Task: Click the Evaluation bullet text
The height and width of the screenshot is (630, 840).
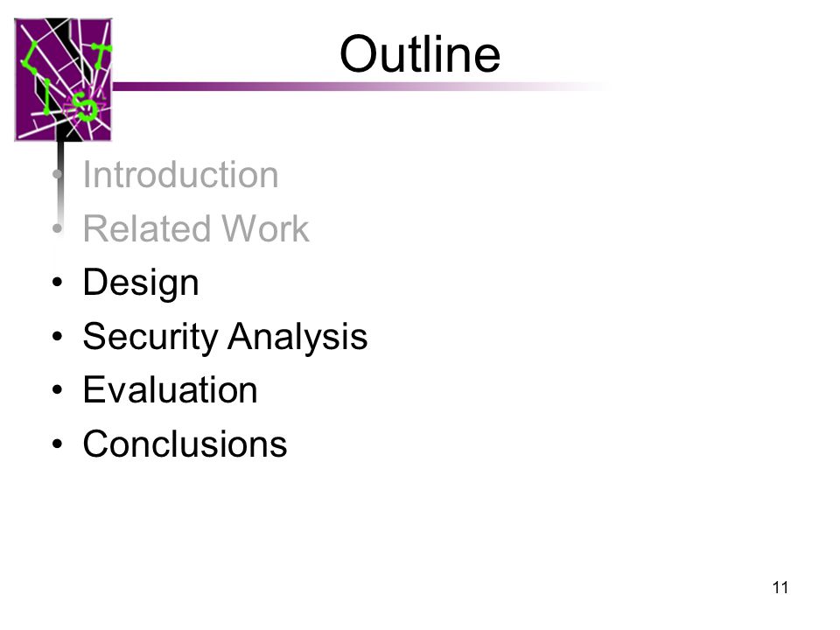Action: (171, 390)
